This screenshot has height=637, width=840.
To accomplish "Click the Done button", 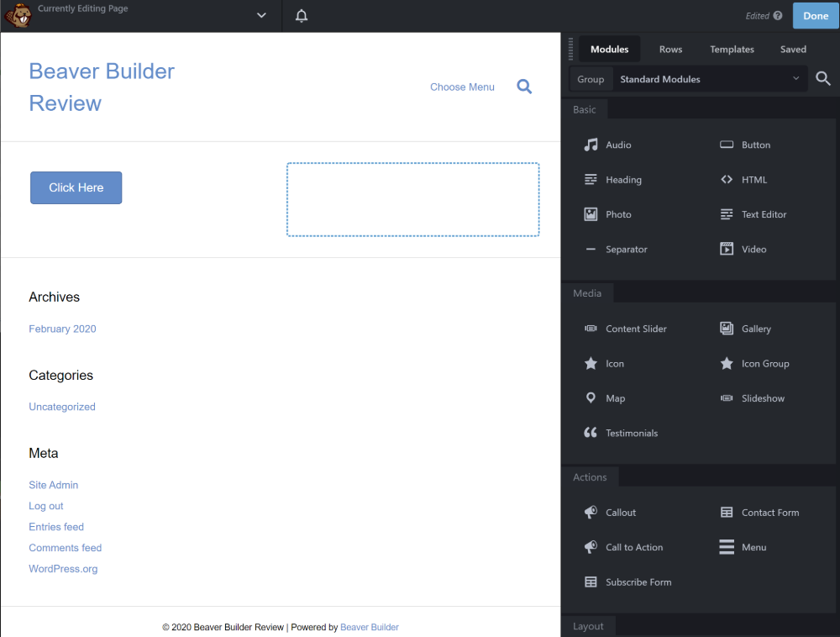I will pos(816,15).
